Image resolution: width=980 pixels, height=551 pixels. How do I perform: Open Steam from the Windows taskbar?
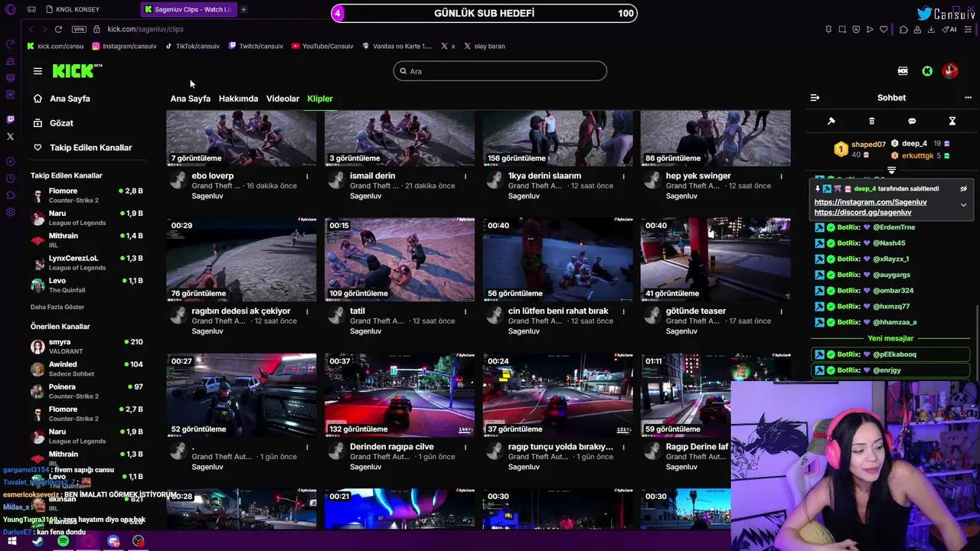[38, 541]
